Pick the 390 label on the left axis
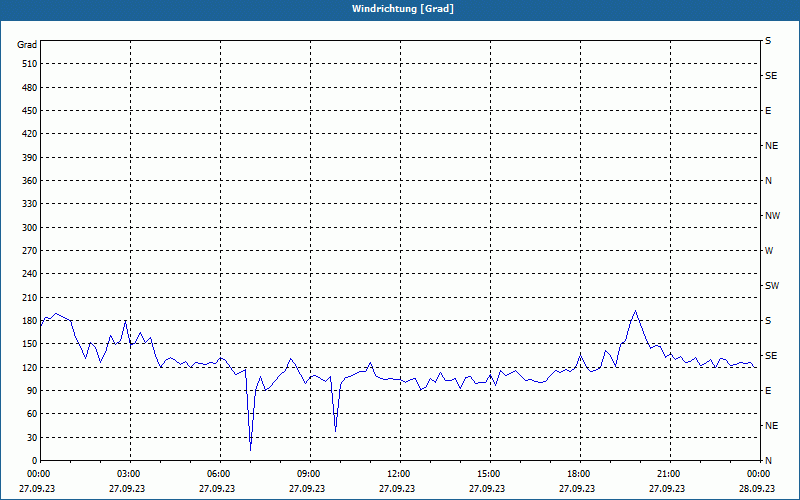 (x=30, y=158)
